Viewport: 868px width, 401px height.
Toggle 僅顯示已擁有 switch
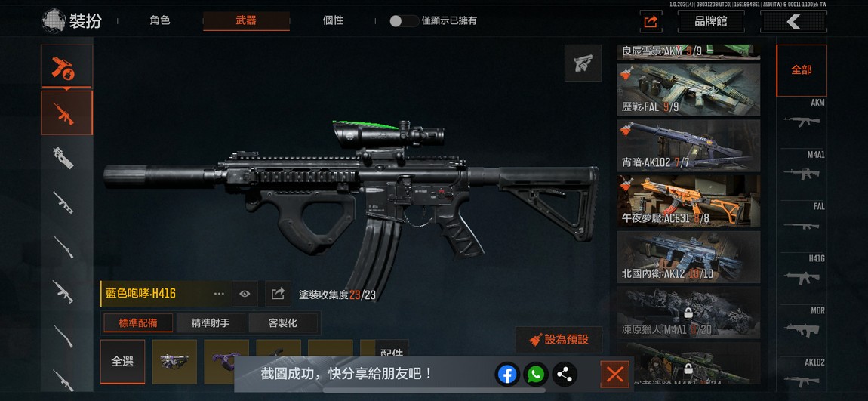coord(404,21)
